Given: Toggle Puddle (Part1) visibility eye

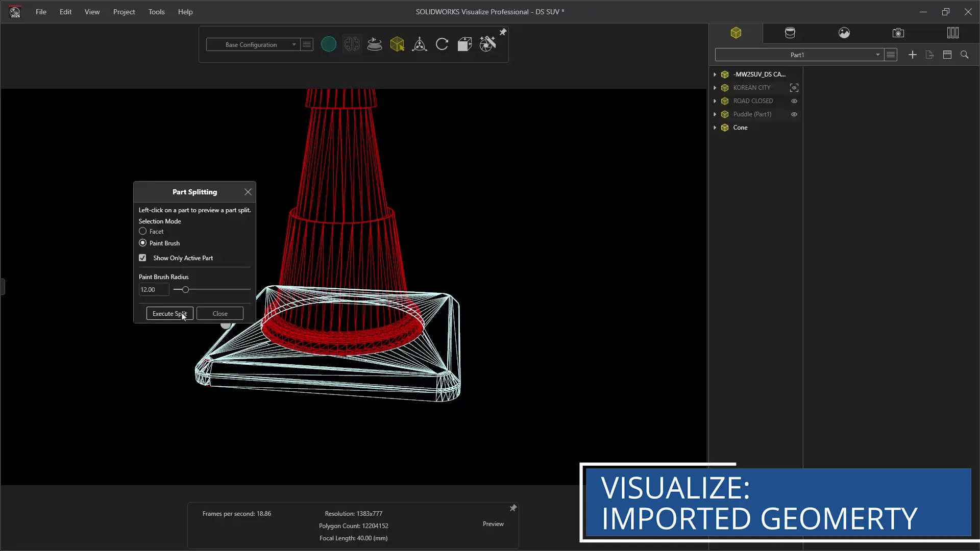Looking at the screenshot, I should (794, 114).
